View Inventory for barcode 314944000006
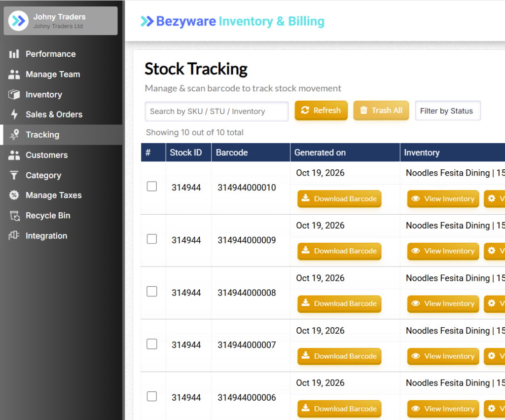Image resolution: width=505 pixels, height=420 pixels. (x=443, y=408)
